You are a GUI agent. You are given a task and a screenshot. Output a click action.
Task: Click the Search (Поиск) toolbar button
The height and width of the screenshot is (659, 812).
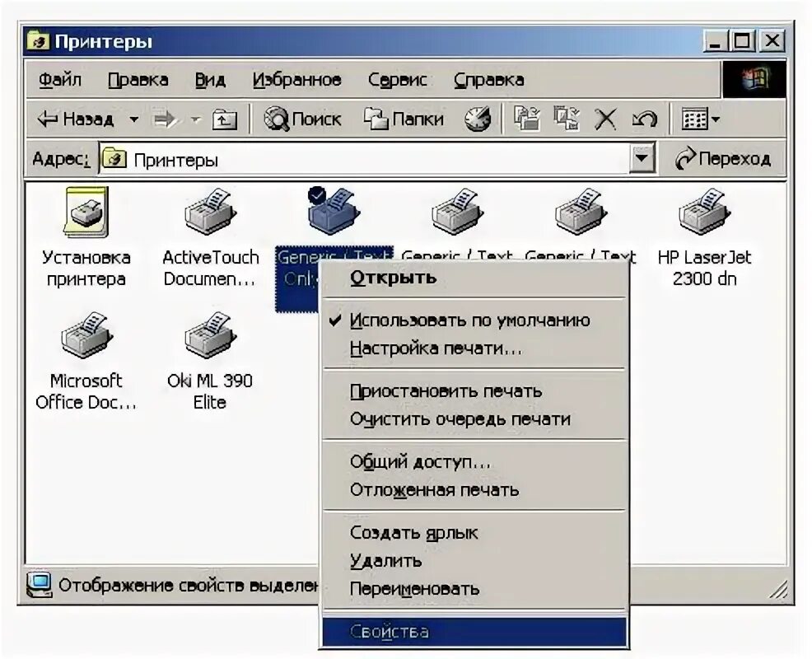click(302, 119)
